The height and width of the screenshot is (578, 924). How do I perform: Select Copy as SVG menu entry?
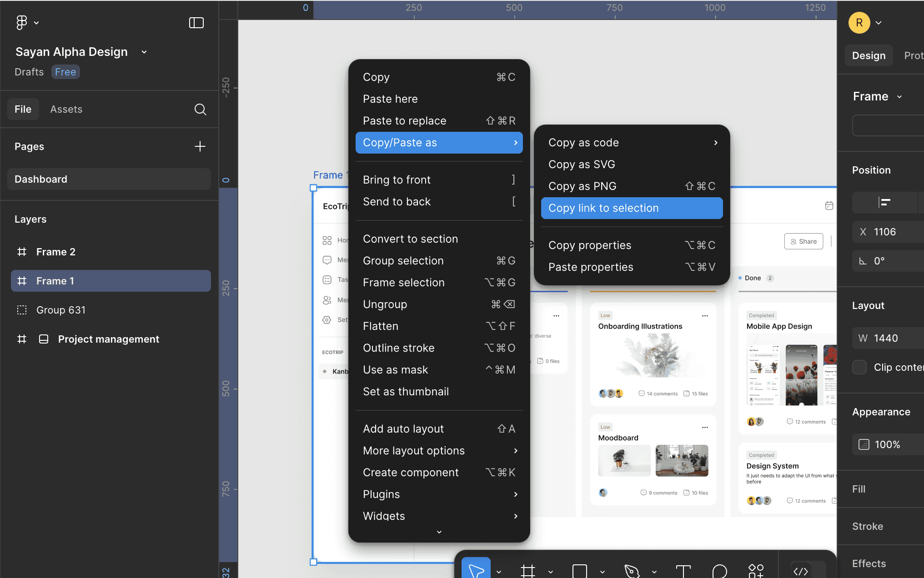pyautogui.click(x=582, y=164)
